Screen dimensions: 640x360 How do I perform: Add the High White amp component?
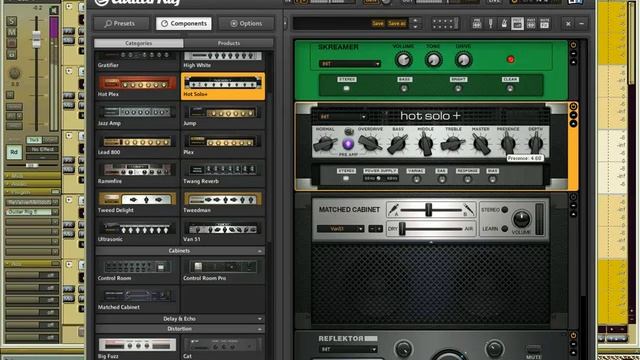coord(222,60)
